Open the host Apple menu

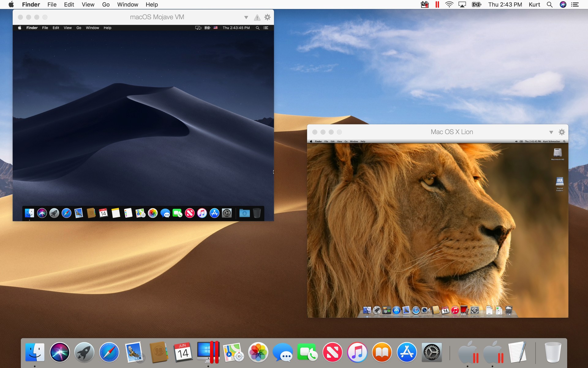11,5
